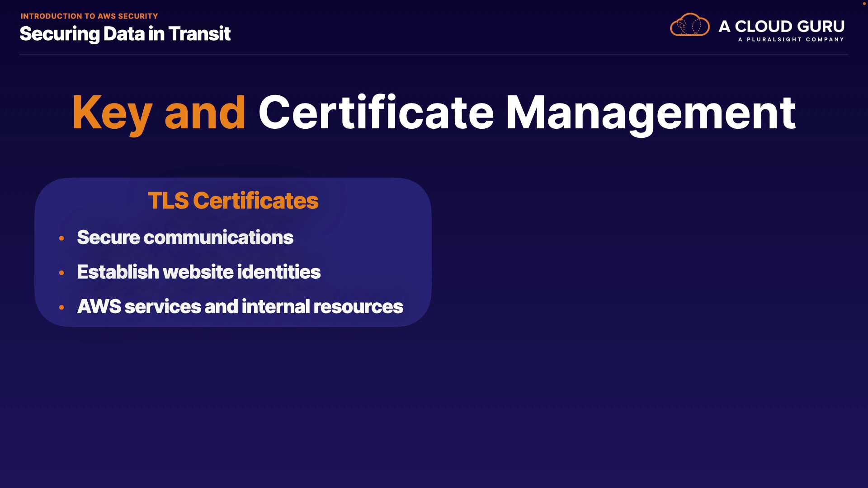The image size is (868, 488).
Task: Click the A Cloud Guru cloud logo icon
Action: pos(689,25)
